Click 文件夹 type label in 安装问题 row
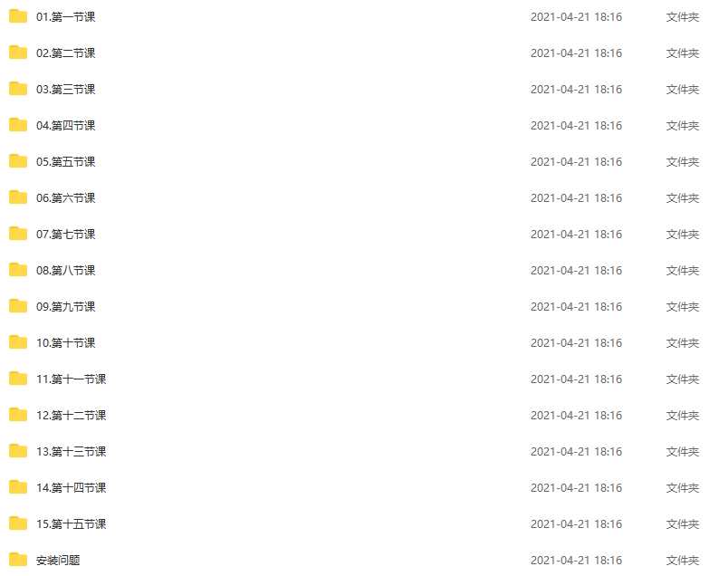Image resolution: width=728 pixels, height=576 pixels. click(683, 561)
